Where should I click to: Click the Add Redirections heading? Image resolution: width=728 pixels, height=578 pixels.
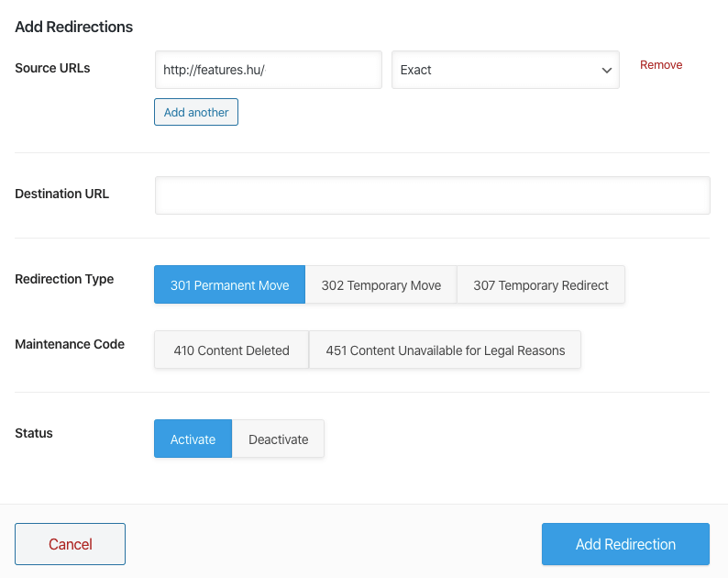[74, 27]
